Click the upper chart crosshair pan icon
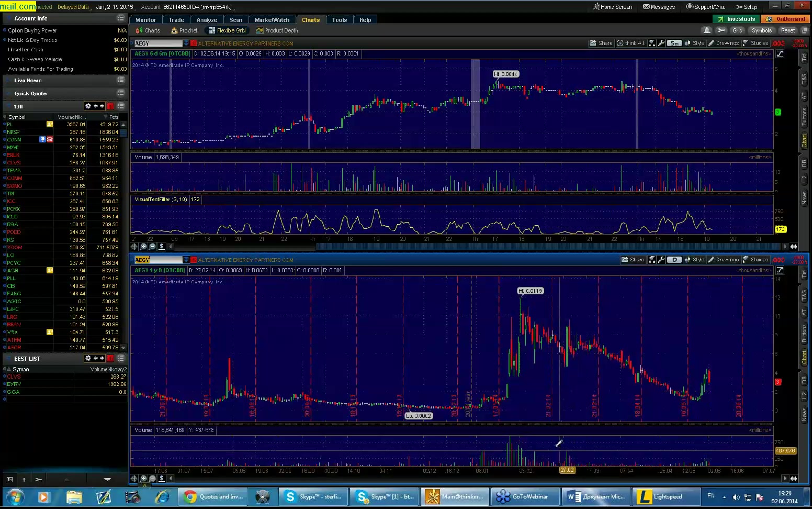Viewport: 812px width, 509px height. pyautogui.click(x=134, y=246)
